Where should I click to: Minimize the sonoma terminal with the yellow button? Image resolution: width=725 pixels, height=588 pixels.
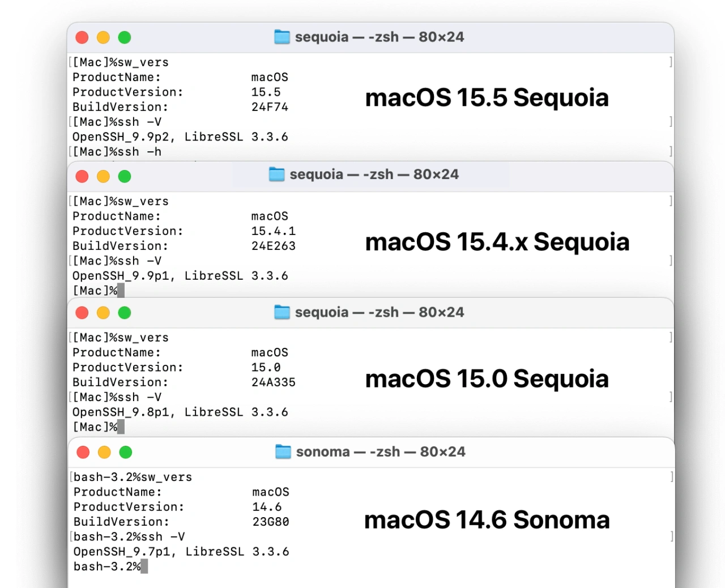104,452
